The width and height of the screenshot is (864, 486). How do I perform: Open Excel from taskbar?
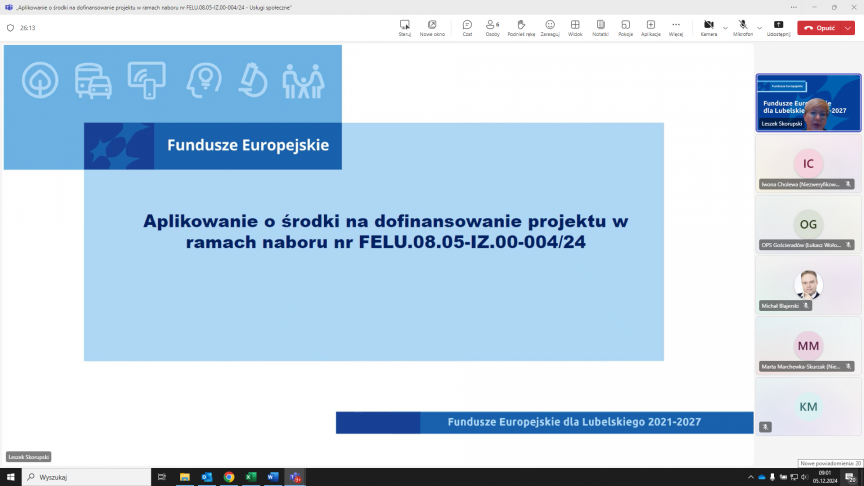[x=251, y=477]
